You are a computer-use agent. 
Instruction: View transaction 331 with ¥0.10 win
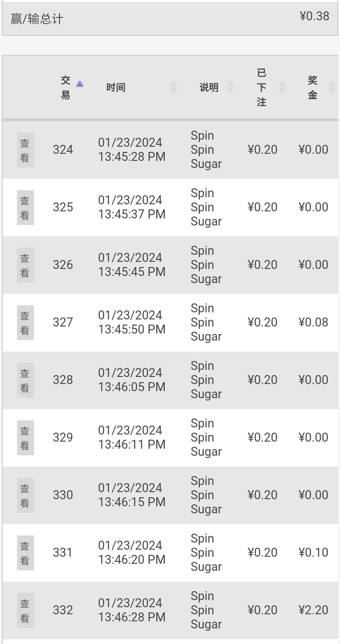point(25,553)
